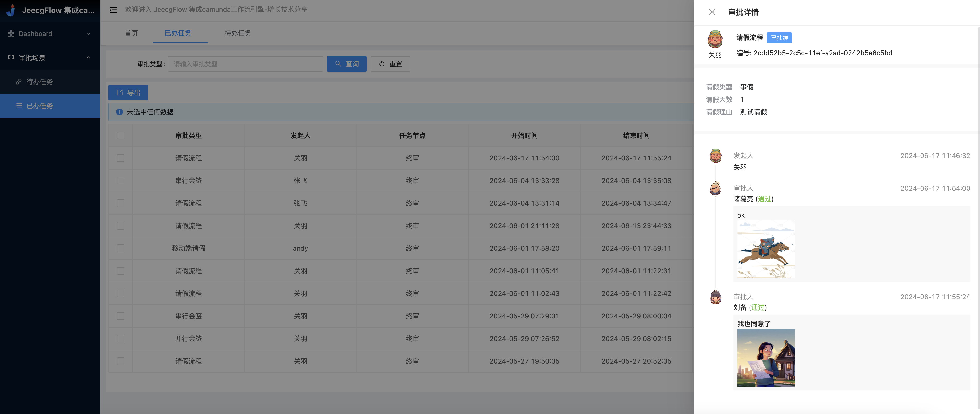980x414 pixels.
Task: Click the 重置 reset button
Action: [390, 64]
